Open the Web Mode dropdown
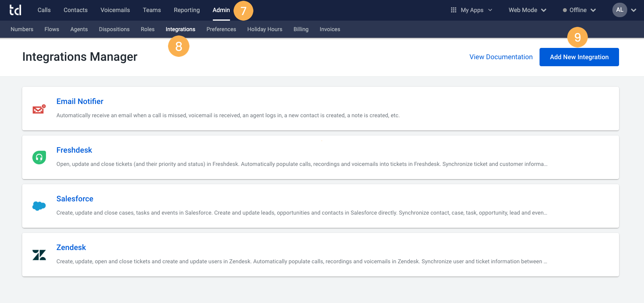The width and height of the screenshot is (644, 303). tap(527, 10)
